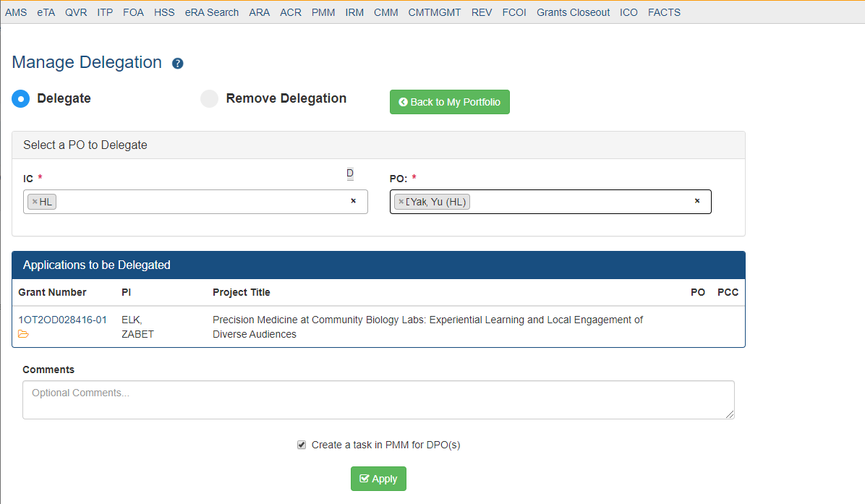Click the small D label above IC field
This screenshot has height=504, width=865.
click(x=350, y=173)
